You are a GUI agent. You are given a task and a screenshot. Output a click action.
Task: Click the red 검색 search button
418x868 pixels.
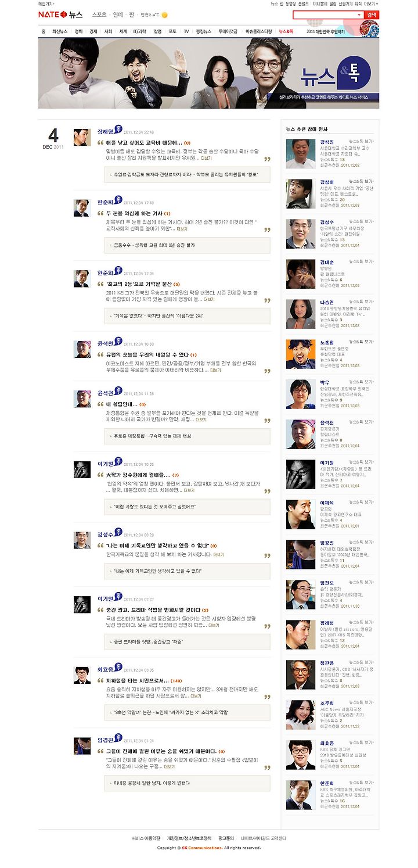(x=372, y=15)
